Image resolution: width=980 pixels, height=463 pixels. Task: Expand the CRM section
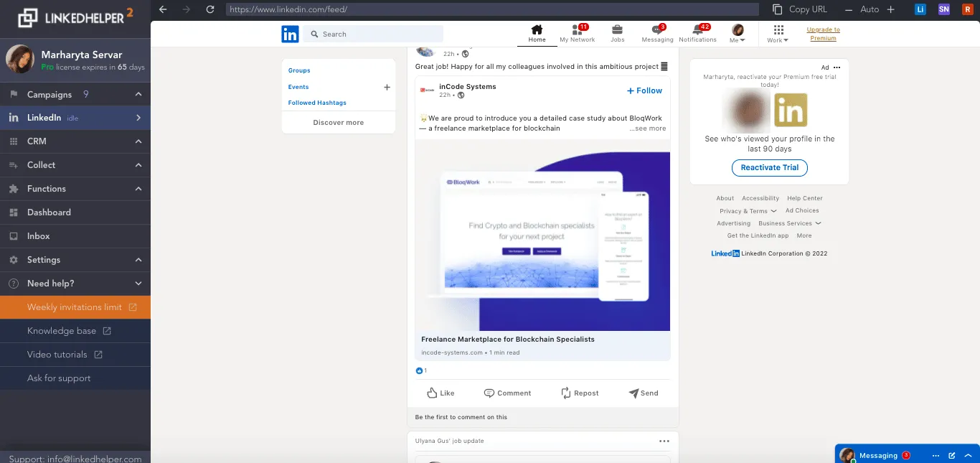(75, 141)
